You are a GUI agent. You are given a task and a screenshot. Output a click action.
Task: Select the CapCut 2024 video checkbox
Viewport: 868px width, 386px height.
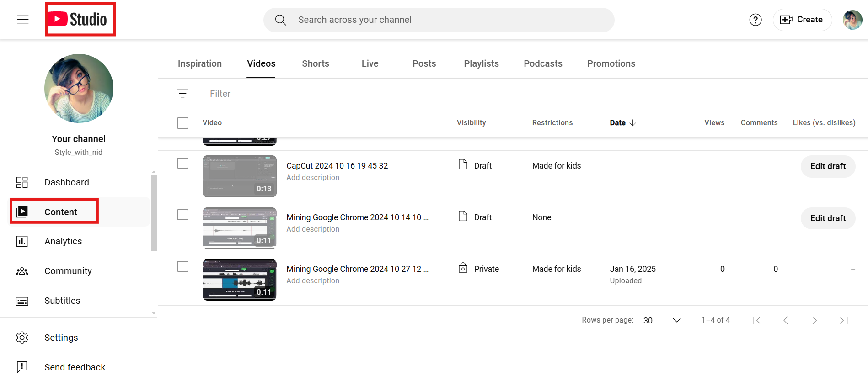click(183, 164)
